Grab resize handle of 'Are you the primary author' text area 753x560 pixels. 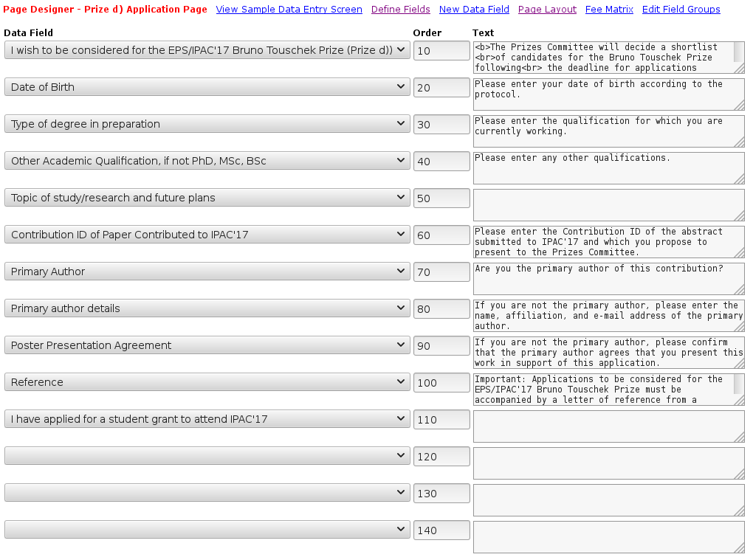point(740,290)
